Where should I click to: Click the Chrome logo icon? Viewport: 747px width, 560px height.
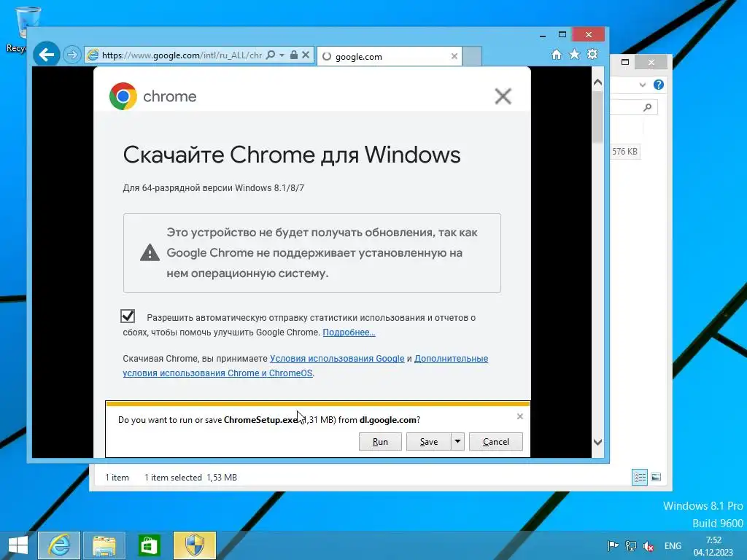tap(123, 96)
